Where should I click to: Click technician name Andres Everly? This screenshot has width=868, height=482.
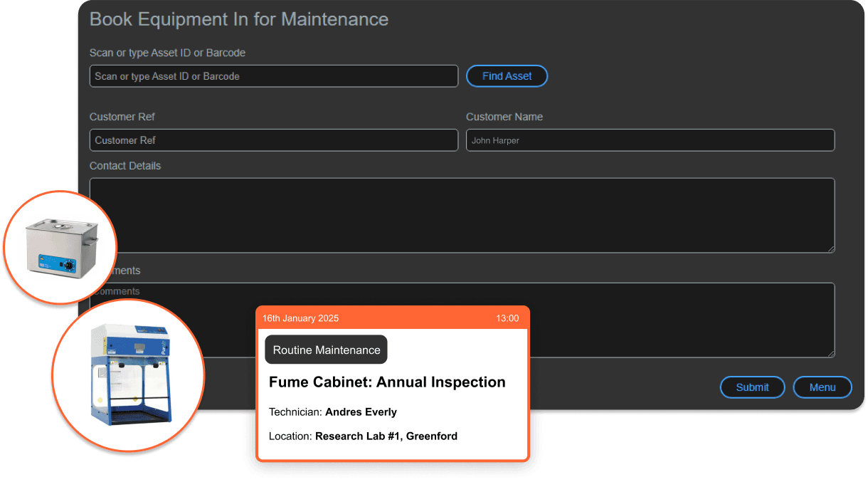point(361,412)
